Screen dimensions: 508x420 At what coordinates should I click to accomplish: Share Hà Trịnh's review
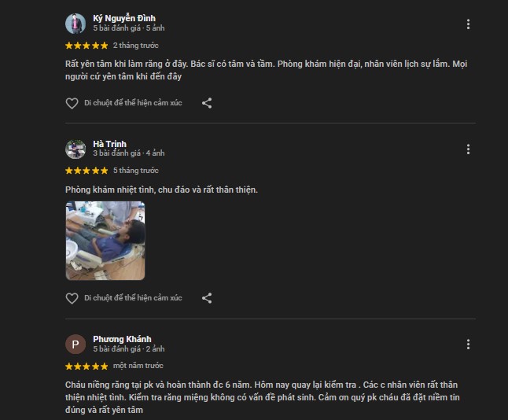[x=207, y=298]
